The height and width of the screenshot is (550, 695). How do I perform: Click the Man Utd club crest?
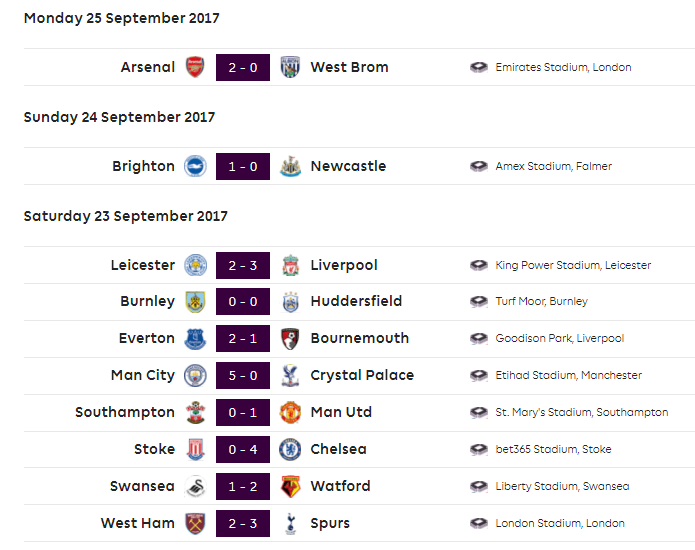click(290, 412)
